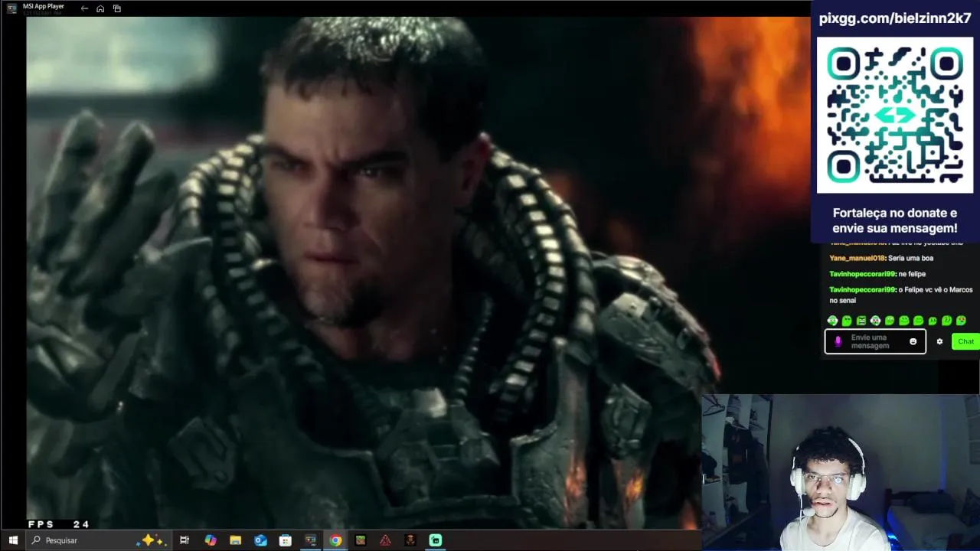Click the MSI App Player title text

44,6
